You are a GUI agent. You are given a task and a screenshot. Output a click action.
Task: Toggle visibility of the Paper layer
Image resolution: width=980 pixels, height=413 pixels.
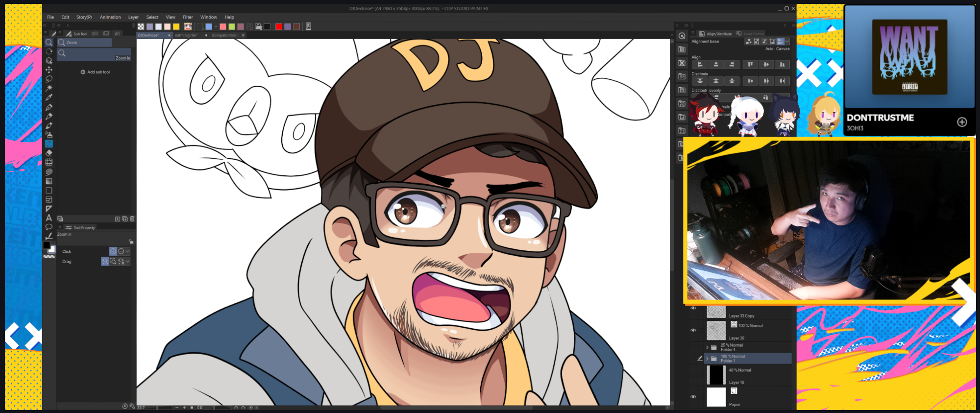click(x=693, y=397)
